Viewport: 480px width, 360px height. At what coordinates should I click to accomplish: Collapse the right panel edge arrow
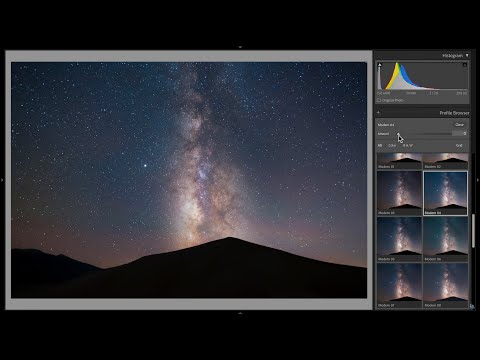pyautogui.click(x=478, y=180)
